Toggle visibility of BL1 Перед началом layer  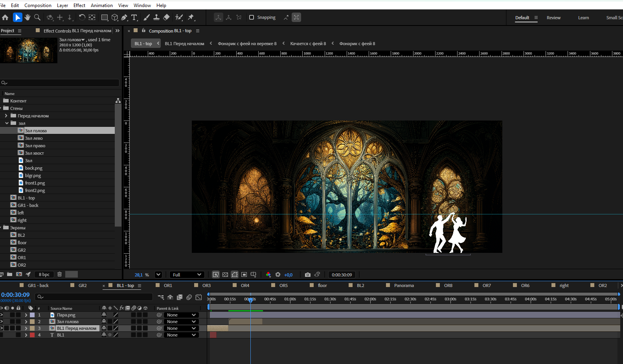[x=1, y=328]
